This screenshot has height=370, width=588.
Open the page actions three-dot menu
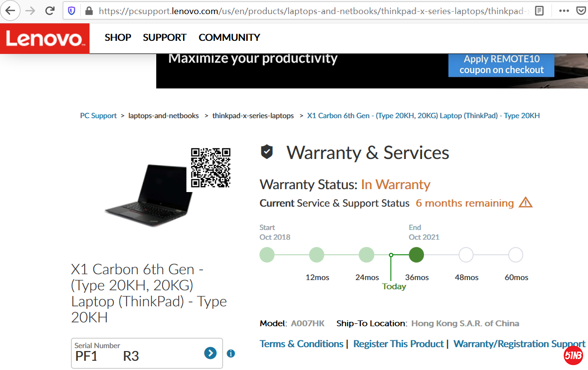click(x=564, y=11)
